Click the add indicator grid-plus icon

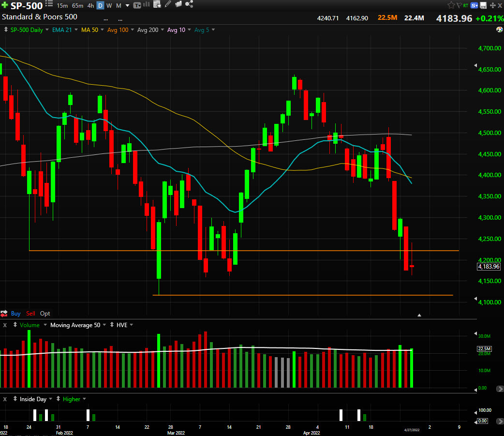(157, 4)
